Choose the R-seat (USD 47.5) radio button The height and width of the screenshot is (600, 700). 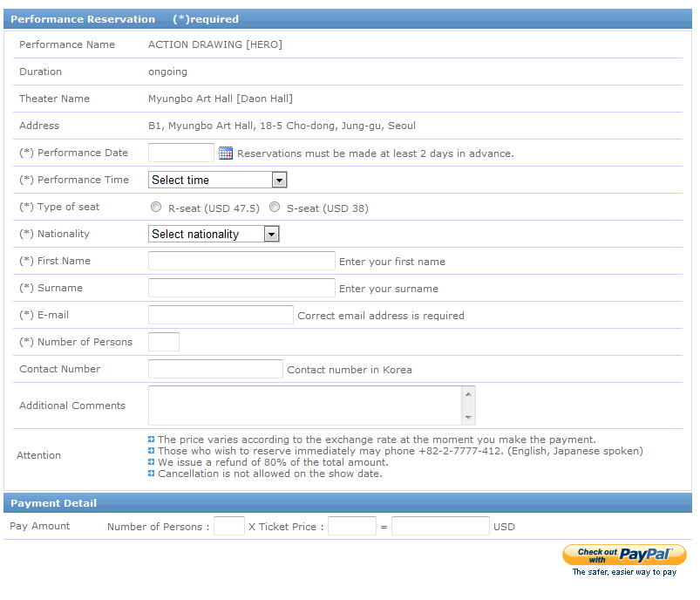point(156,207)
